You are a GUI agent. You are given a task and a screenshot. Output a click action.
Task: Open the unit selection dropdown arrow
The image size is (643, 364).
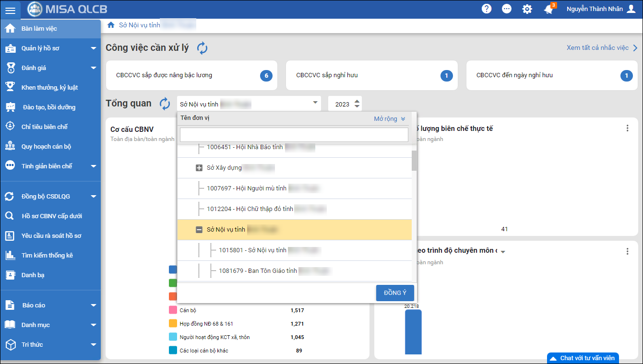(x=315, y=103)
